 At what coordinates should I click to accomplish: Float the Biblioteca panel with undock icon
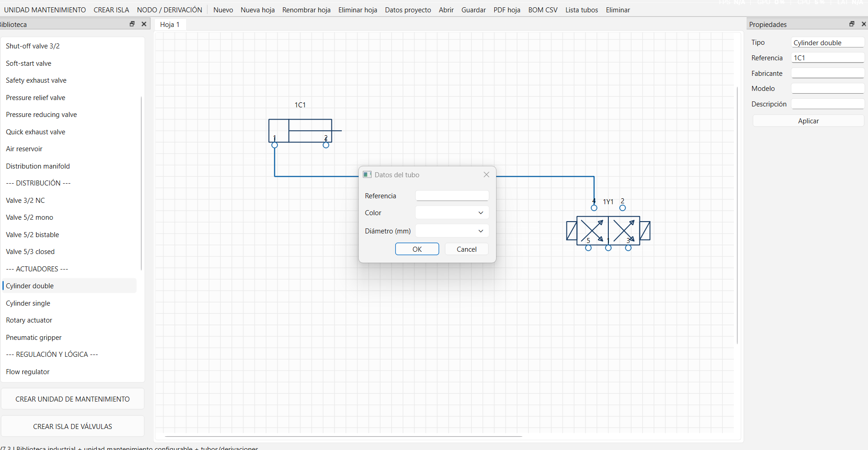132,24
